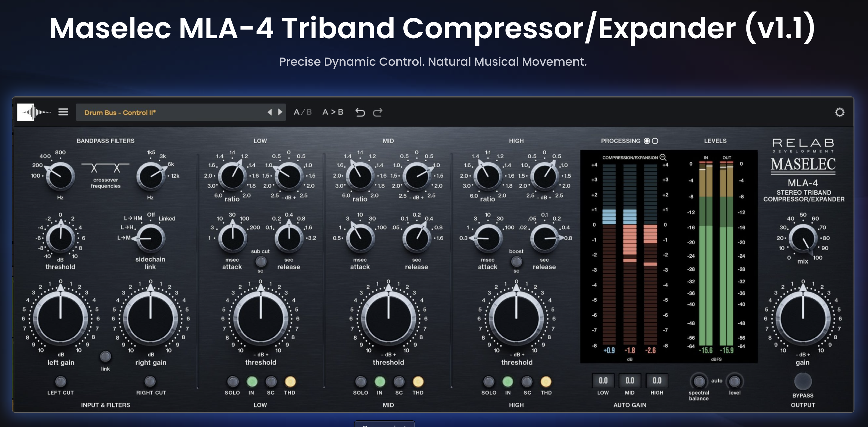The height and width of the screenshot is (427, 868).
Task: Click the LOW auto gain value field
Action: pyautogui.click(x=603, y=381)
